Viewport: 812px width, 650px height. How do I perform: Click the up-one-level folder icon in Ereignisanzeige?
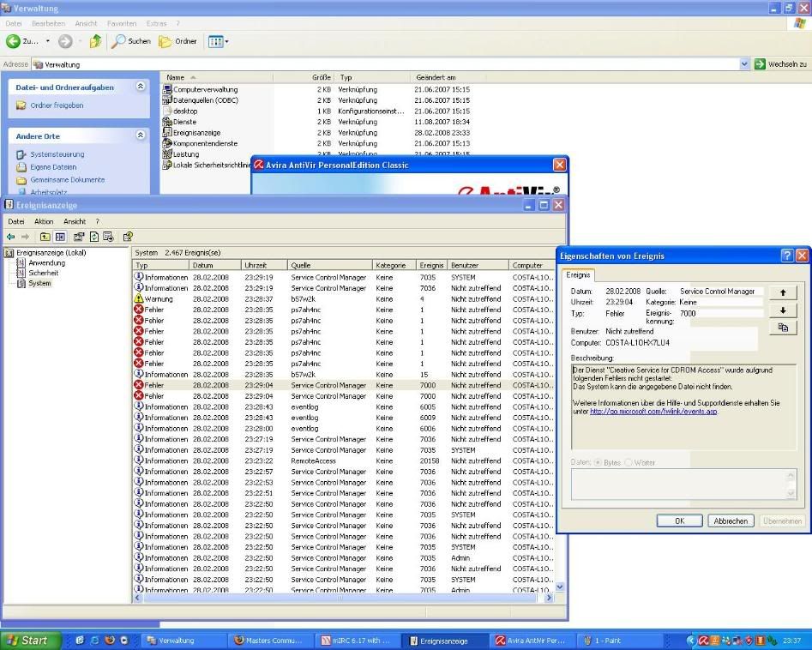tap(45, 237)
